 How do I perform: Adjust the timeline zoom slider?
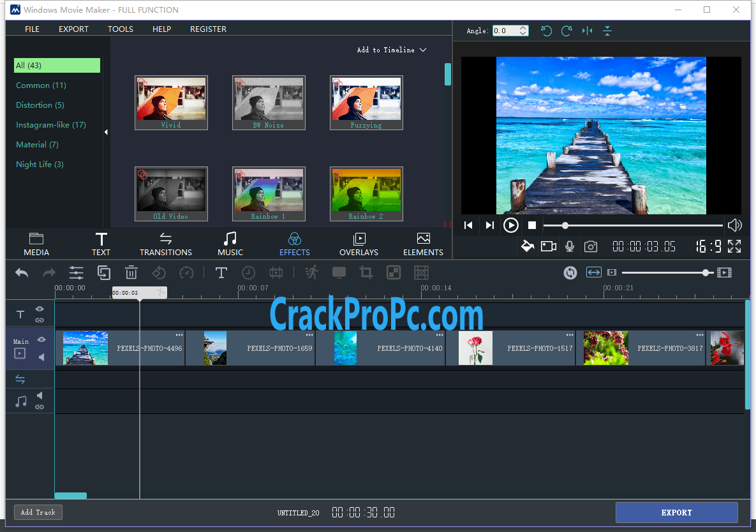(x=668, y=273)
